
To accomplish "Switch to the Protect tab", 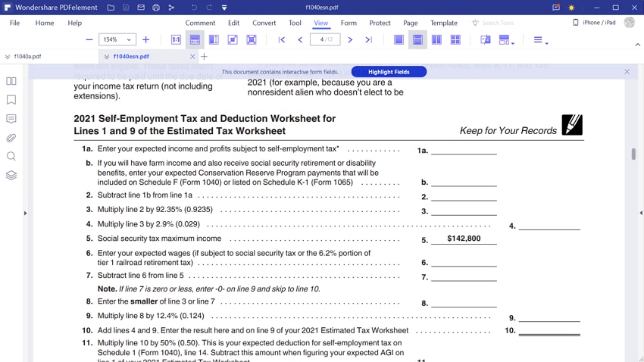I will click(380, 23).
